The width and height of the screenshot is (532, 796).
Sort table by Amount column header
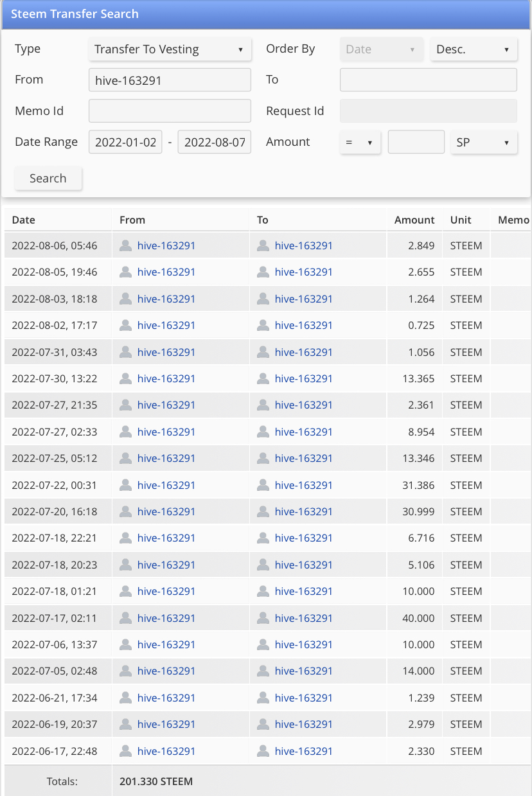[414, 220]
